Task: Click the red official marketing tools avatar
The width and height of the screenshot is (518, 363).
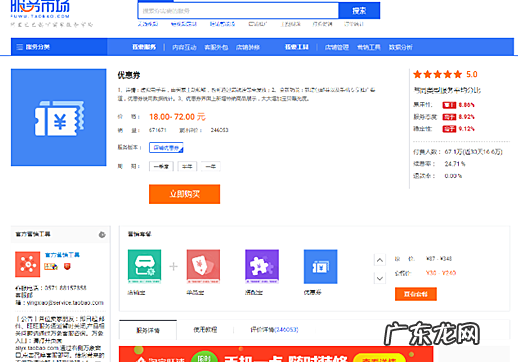Action: pos(28,264)
